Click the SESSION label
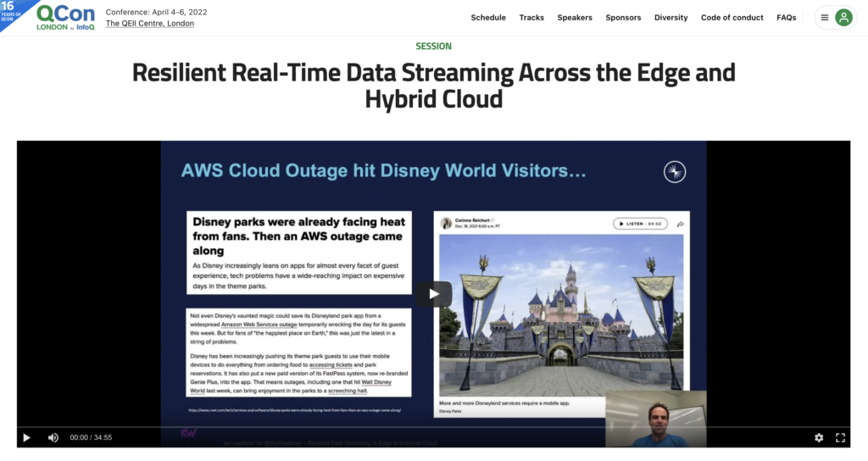868x461 pixels. (433, 47)
